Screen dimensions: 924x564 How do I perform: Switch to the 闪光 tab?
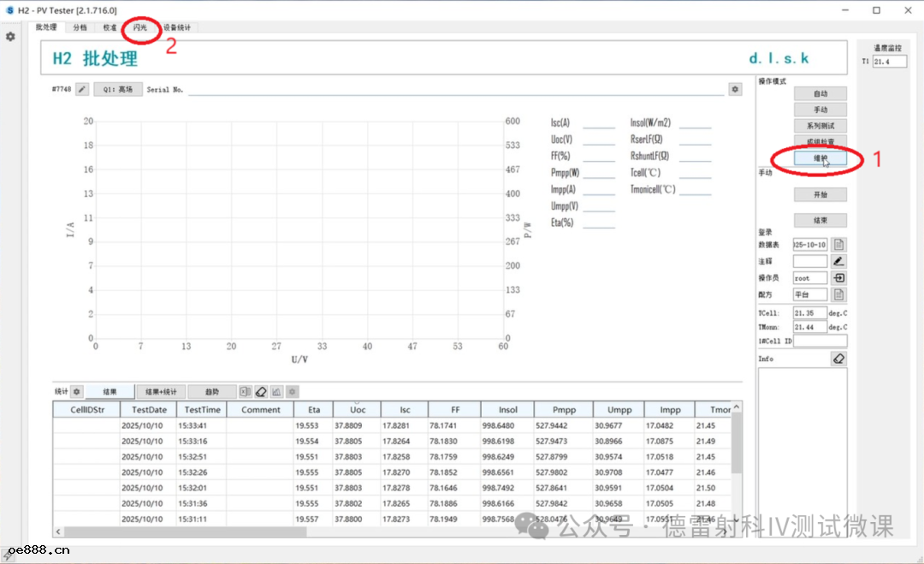click(x=139, y=27)
